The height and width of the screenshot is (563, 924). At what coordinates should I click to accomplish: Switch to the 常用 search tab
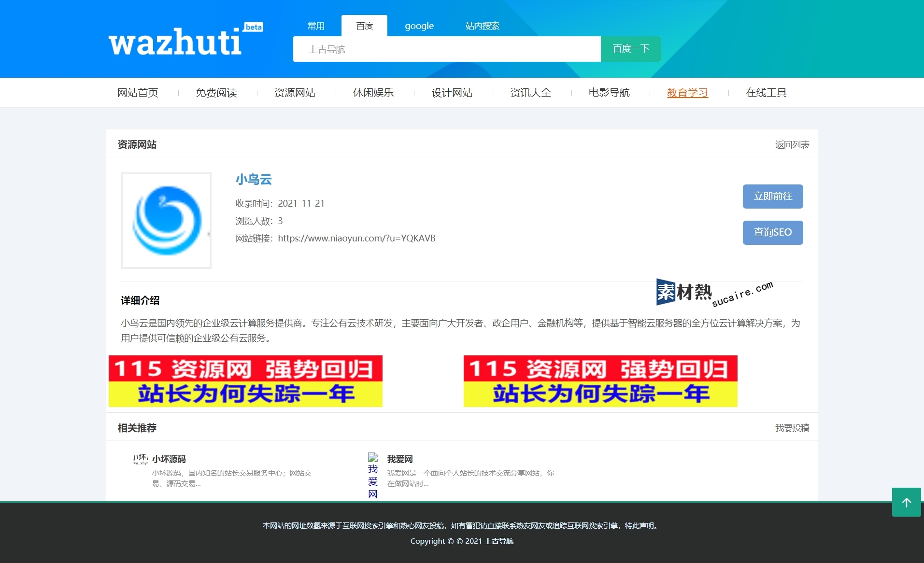(x=316, y=26)
